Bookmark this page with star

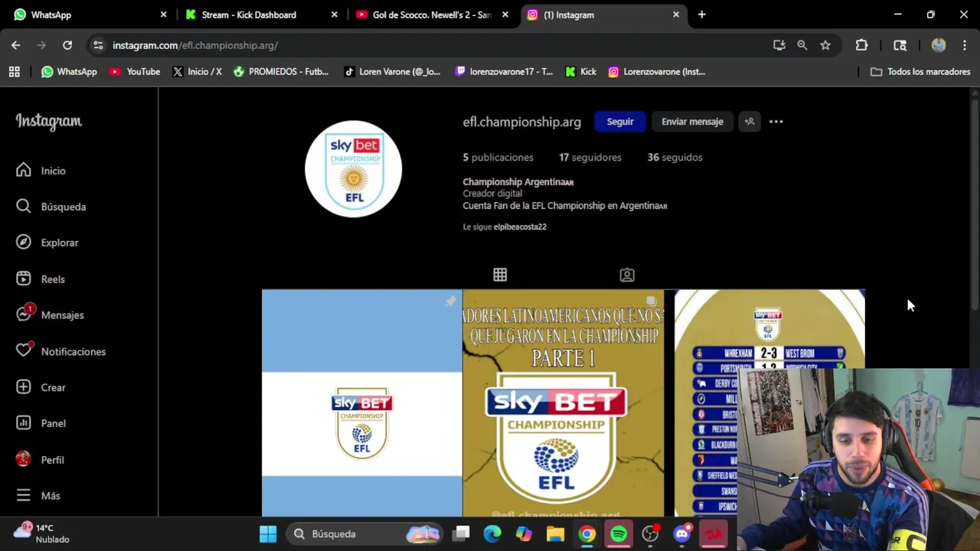point(825,45)
